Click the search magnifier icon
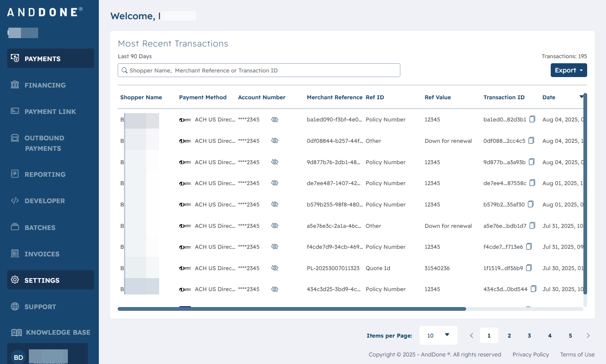 124,70
